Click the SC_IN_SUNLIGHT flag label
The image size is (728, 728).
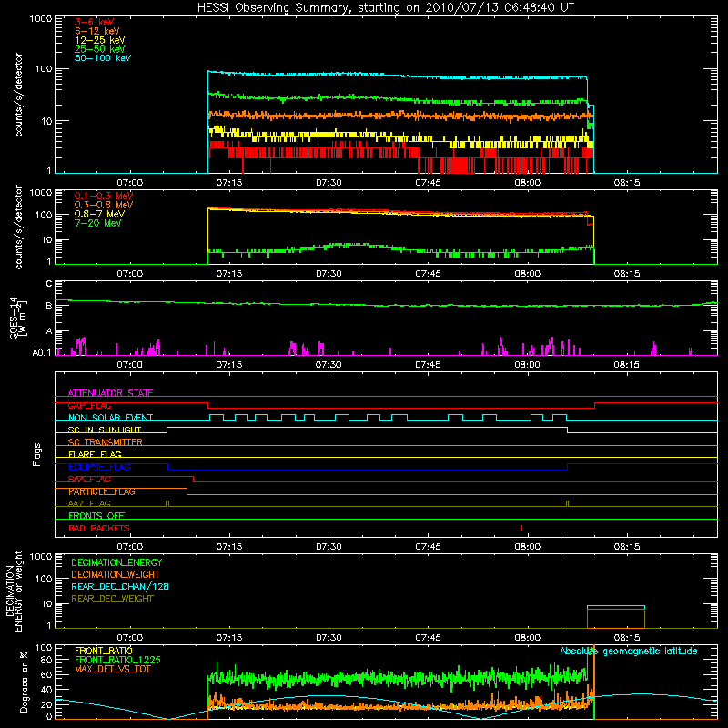[x=105, y=430]
